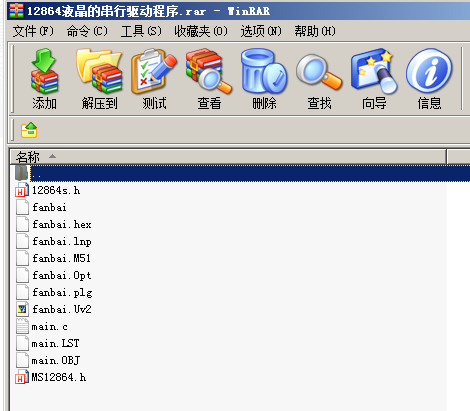Open the 收藏夹(O) menu
This screenshot has width=470, height=411.
click(x=201, y=31)
